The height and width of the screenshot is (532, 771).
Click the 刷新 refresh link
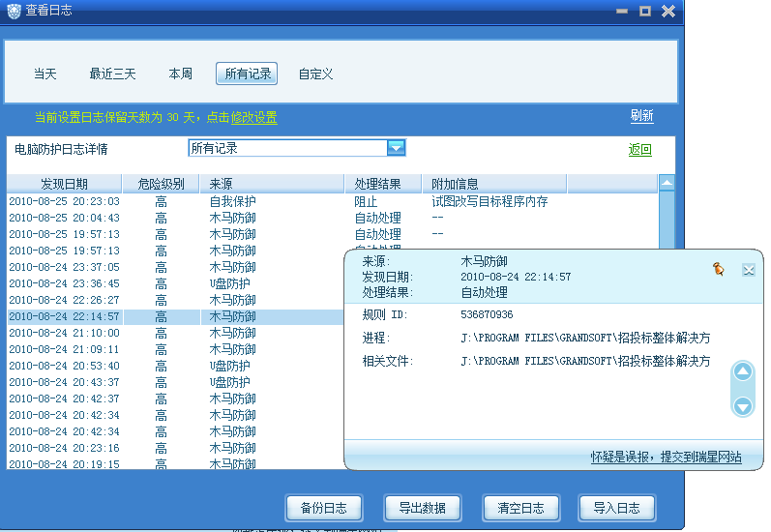pyautogui.click(x=641, y=116)
